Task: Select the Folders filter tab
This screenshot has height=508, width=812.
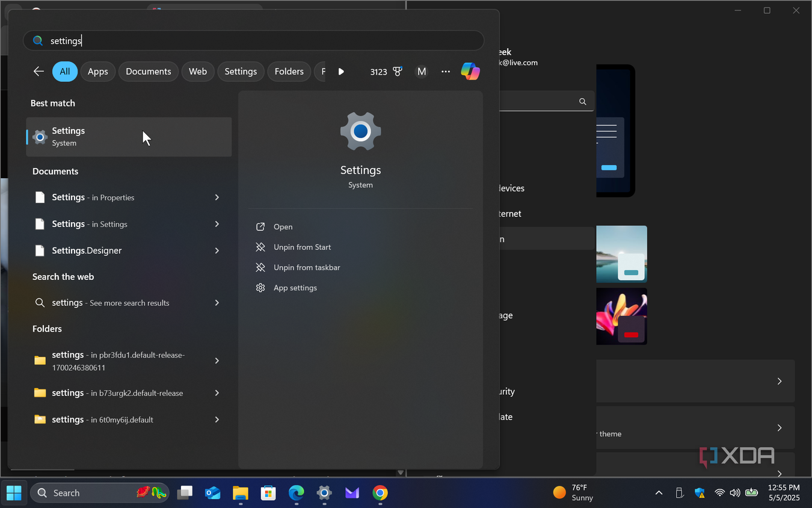Action: (289, 72)
